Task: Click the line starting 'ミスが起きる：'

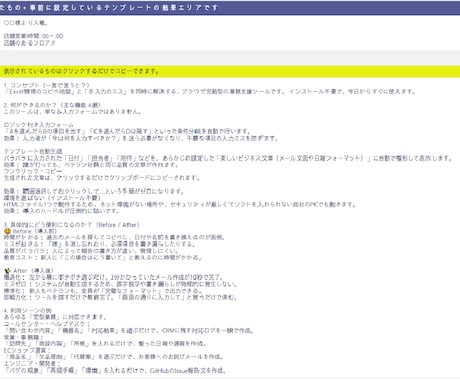Action: tap(100, 244)
